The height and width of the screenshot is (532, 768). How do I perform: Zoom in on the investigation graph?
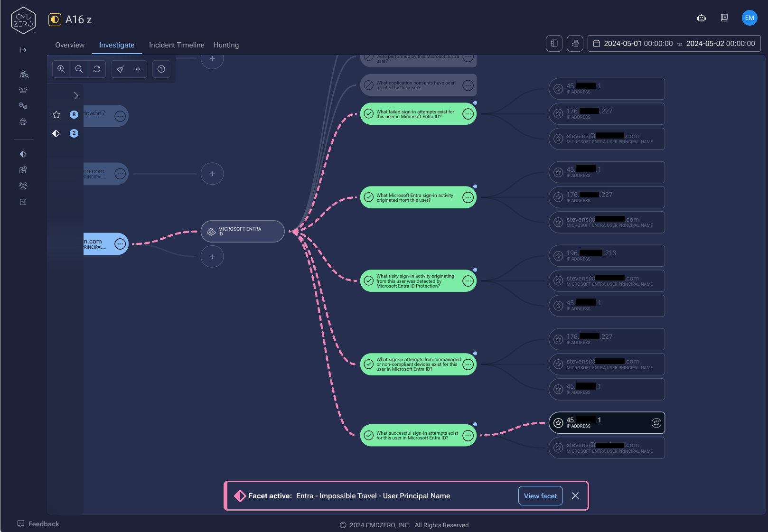(61, 69)
